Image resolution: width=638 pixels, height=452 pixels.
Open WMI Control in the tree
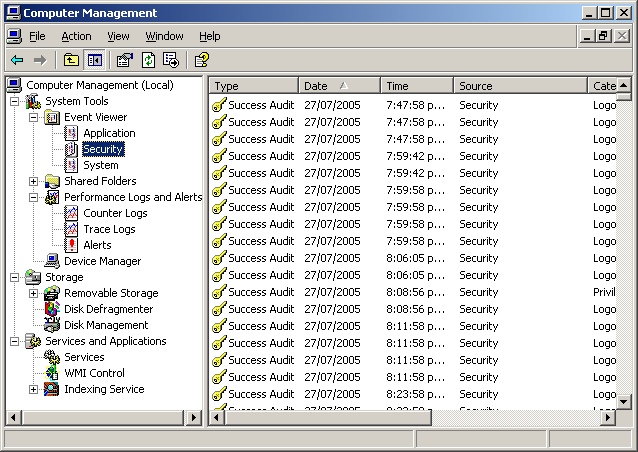click(x=94, y=373)
